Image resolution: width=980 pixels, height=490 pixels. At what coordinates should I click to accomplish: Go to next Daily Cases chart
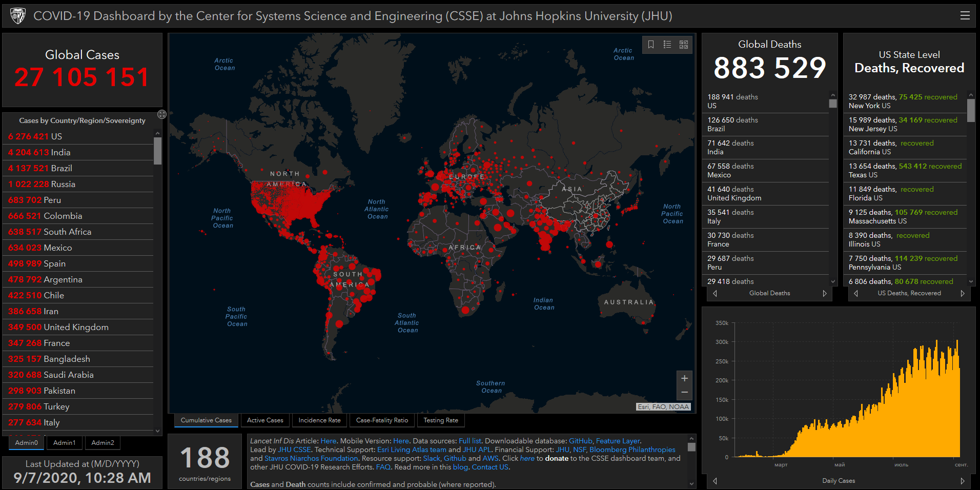963,481
